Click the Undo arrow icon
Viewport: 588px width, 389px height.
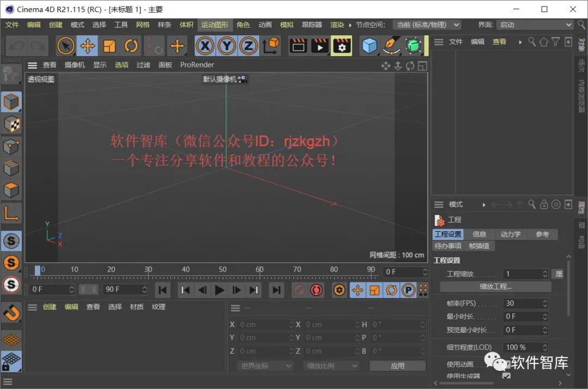17,46
